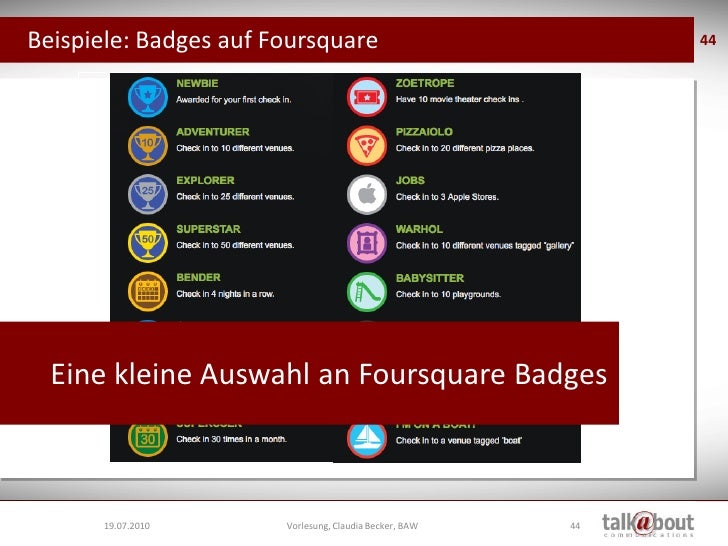This screenshot has height=546, width=728.
Task: Choose the Superstar 50 trophy badge icon
Action: click(x=148, y=243)
